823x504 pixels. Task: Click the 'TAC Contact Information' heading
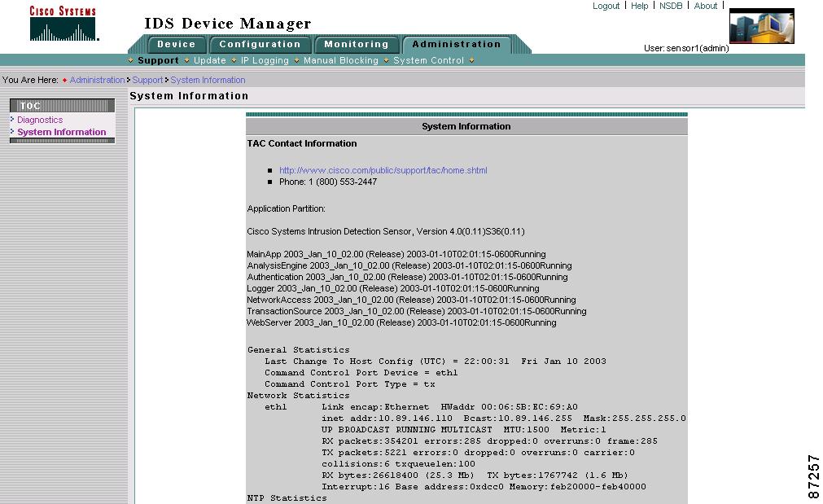pos(302,143)
